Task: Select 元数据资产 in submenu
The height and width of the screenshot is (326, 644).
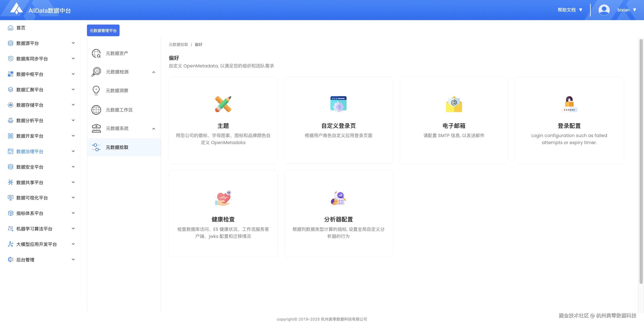Action: click(x=117, y=53)
